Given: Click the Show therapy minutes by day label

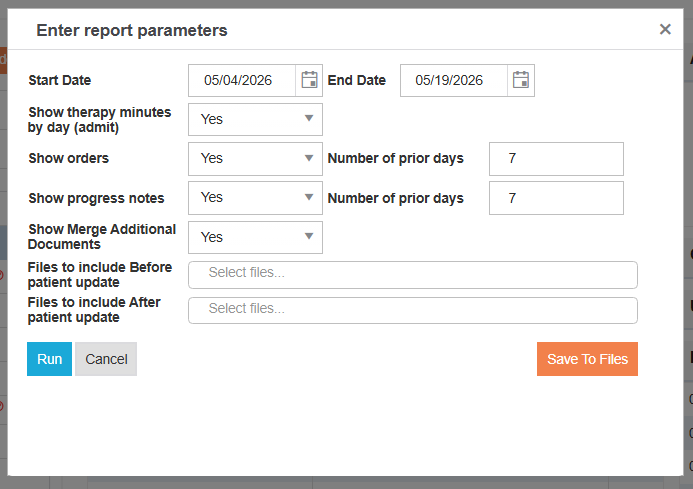Looking at the screenshot, I should [x=99, y=120].
